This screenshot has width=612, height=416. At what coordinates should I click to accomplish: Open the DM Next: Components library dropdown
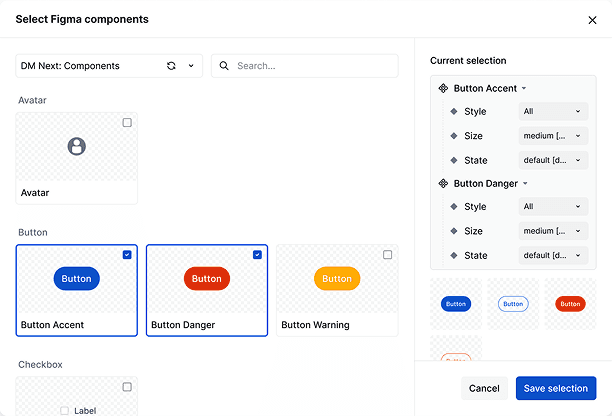[x=190, y=66]
